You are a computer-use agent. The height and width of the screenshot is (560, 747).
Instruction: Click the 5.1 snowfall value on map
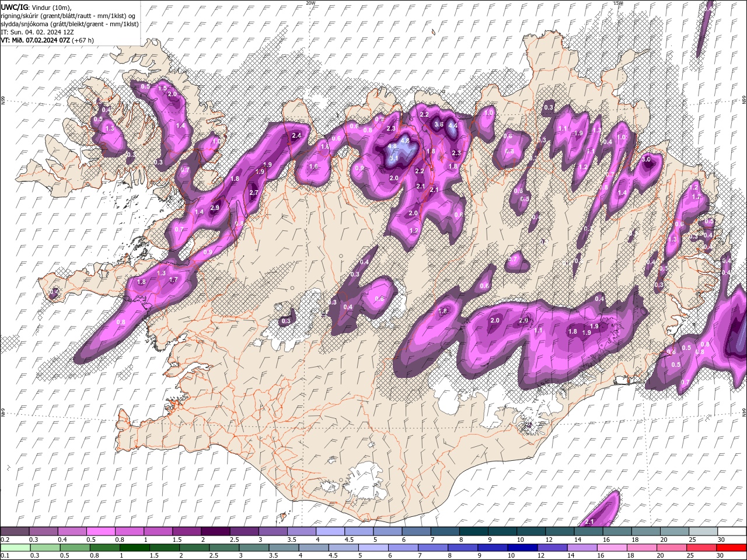click(x=394, y=158)
